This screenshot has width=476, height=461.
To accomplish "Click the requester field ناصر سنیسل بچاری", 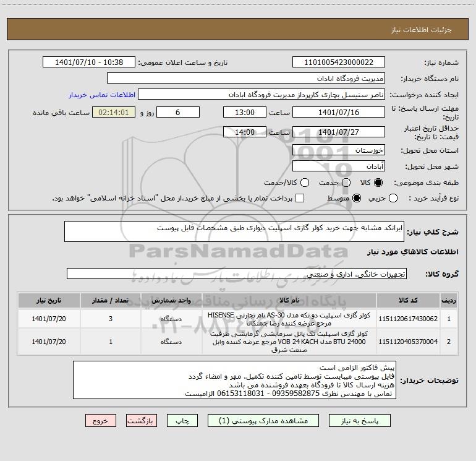I will [x=261, y=95].
